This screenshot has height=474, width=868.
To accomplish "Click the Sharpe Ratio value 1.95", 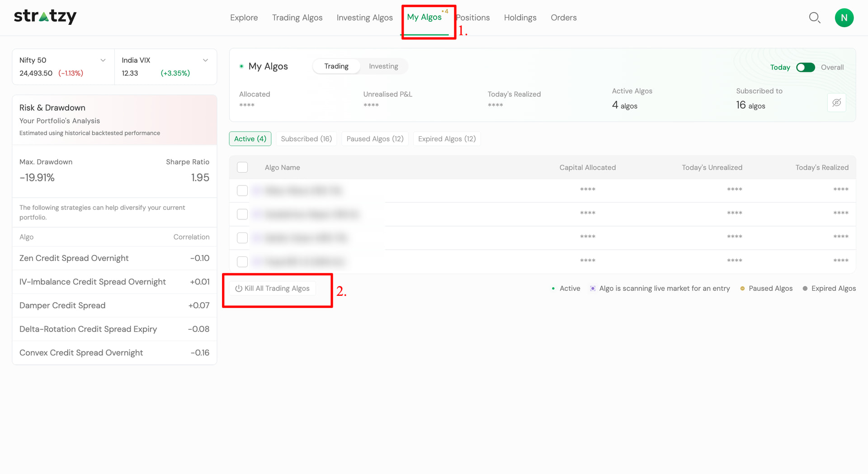I will 200,178.
